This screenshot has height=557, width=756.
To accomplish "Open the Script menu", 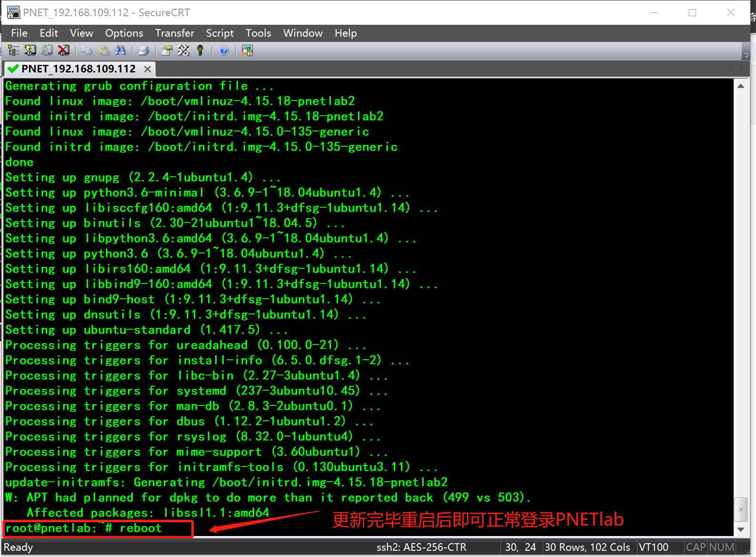I will [x=219, y=33].
